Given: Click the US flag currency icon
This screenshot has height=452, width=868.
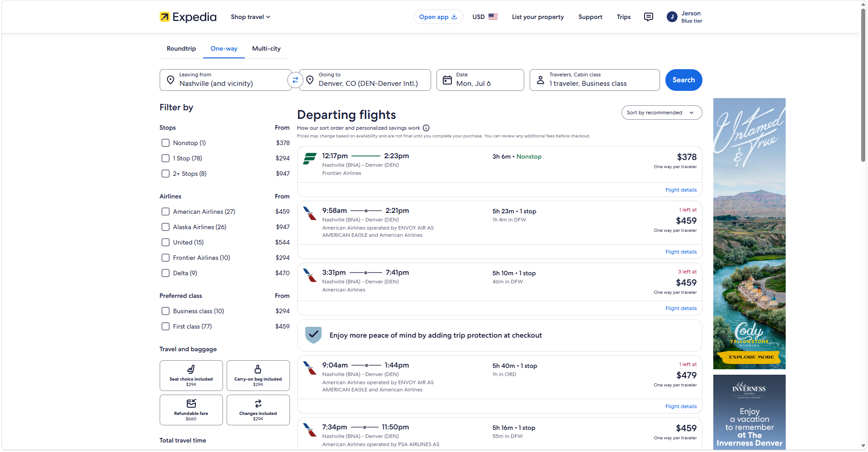Looking at the screenshot, I should pos(493,17).
